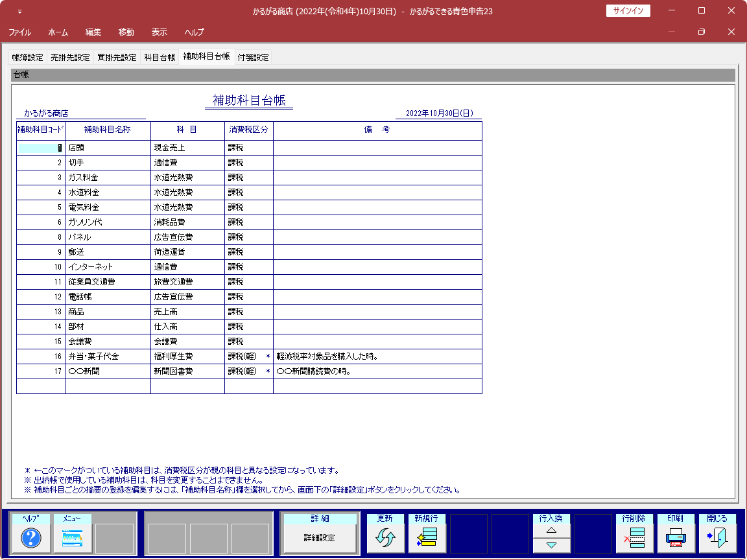This screenshot has height=560, width=747.
Task: Click remark 軽減税率対象品を購入した時。
Action: click(x=378, y=356)
